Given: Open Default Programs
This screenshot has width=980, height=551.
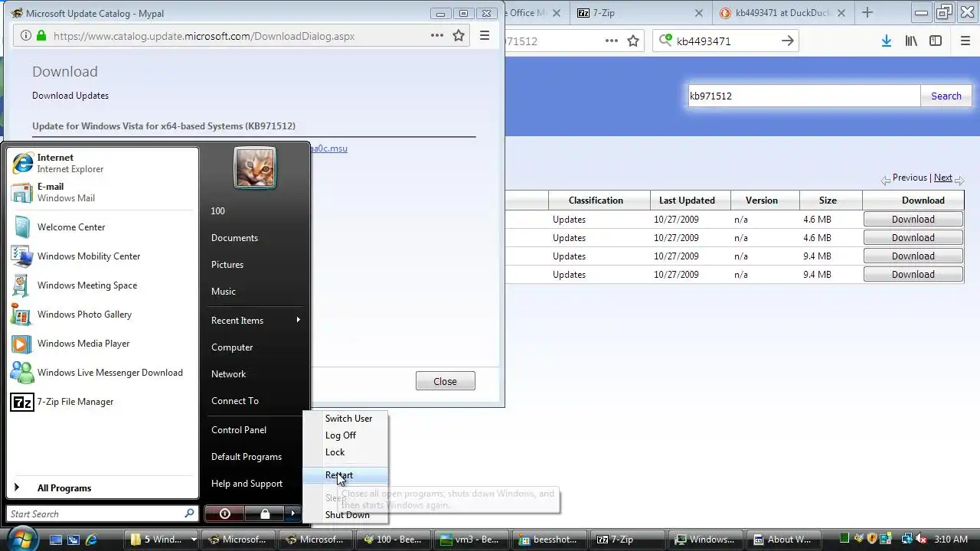Looking at the screenshot, I should click(x=247, y=457).
